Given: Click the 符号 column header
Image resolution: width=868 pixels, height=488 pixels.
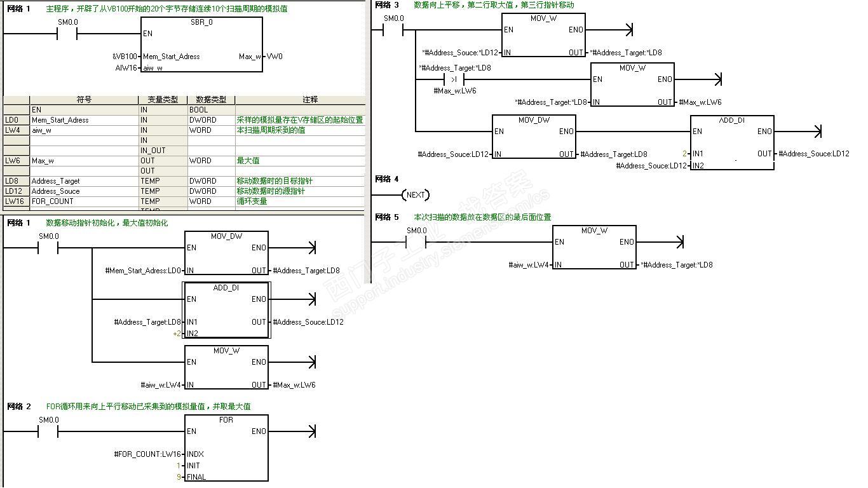Looking at the screenshot, I should click(x=84, y=100).
